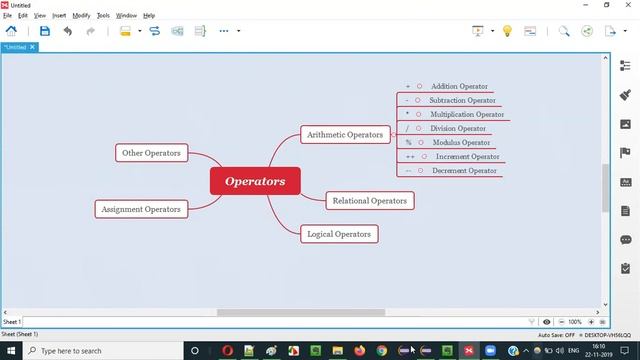The width and height of the screenshot is (640, 360).
Task: Open the Format brush panel in sidebar
Action: 625,95
